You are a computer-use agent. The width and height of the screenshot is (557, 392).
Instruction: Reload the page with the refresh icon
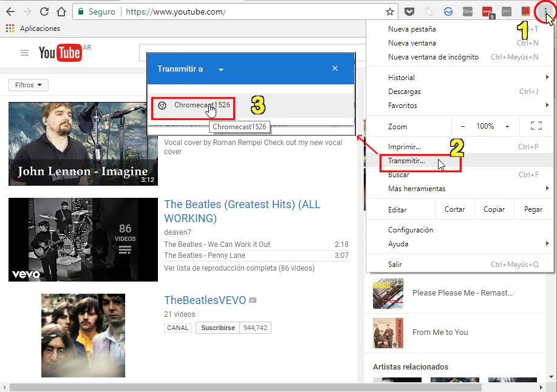coord(44,12)
